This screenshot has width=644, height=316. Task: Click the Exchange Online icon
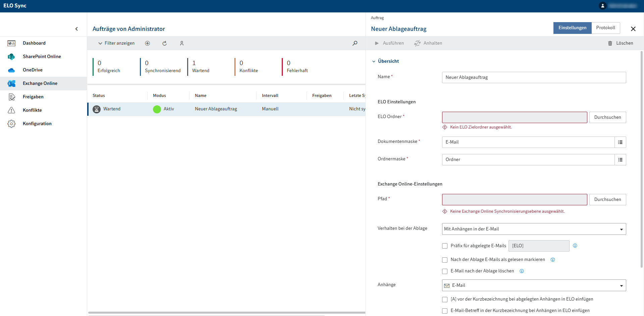coord(11,84)
